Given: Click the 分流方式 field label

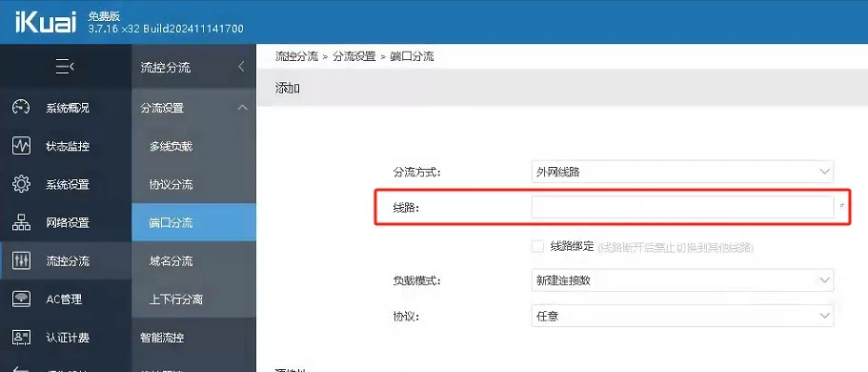Looking at the screenshot, I should pyautogui.click(x=416, y=172).
